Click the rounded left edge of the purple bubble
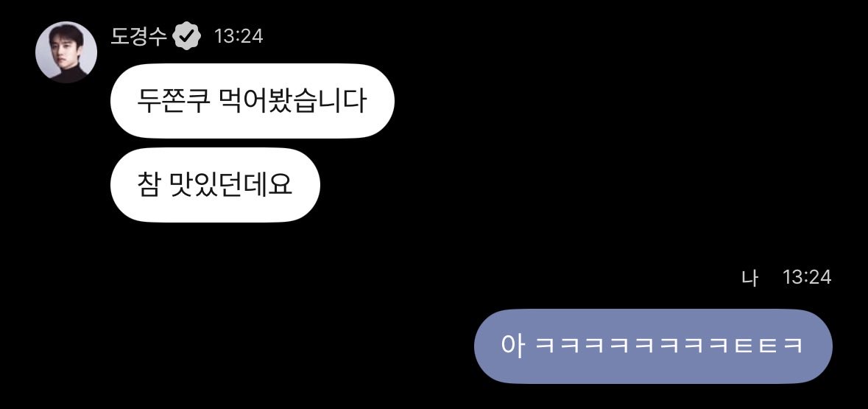868x409 pixels. (x=487, y=346)
